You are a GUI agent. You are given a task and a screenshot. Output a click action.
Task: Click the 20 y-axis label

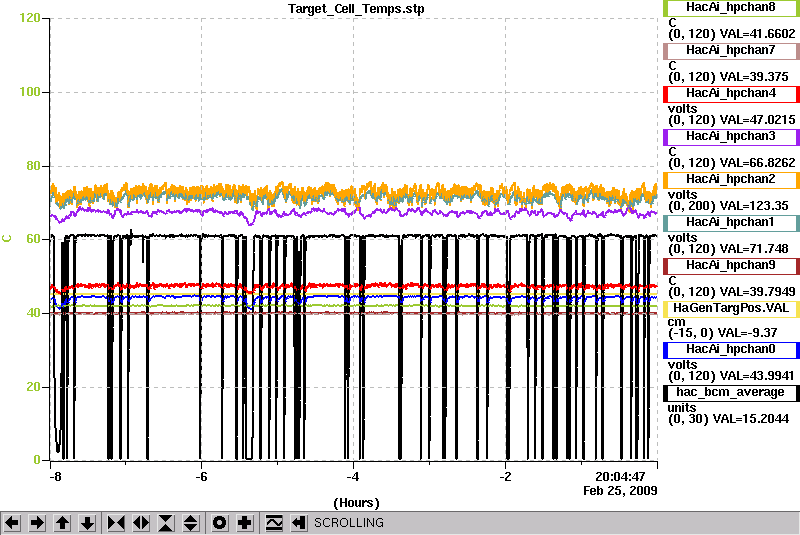33,387
